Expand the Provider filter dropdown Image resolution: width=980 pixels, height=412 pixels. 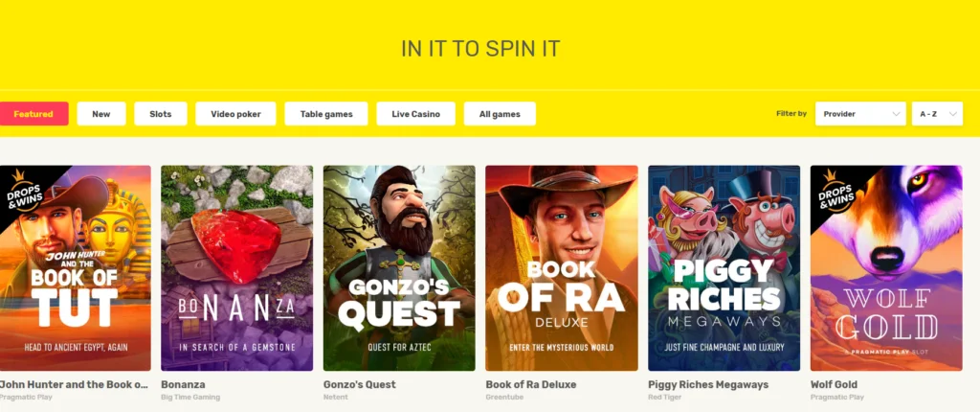click(x=860, y=114)
